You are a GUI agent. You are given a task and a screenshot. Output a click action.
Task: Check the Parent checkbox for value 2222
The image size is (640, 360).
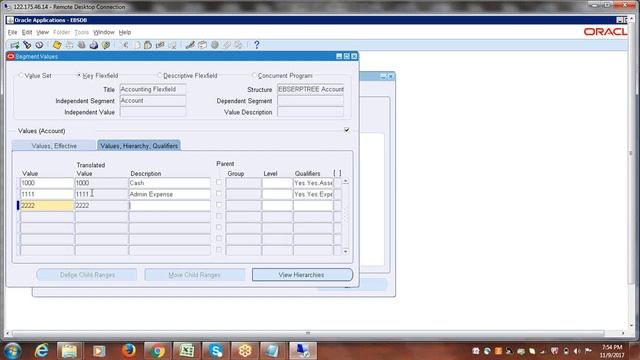(x=219, y=205)
